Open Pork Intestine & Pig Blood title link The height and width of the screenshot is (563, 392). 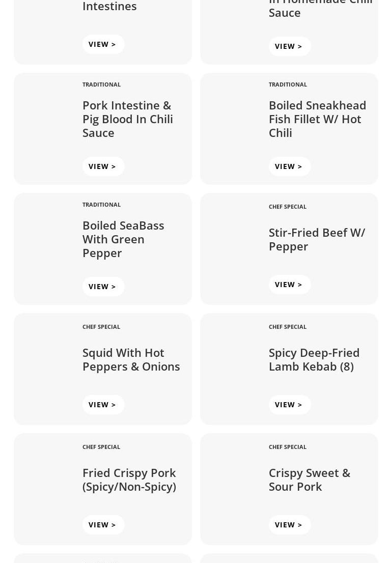click(127, 119)
